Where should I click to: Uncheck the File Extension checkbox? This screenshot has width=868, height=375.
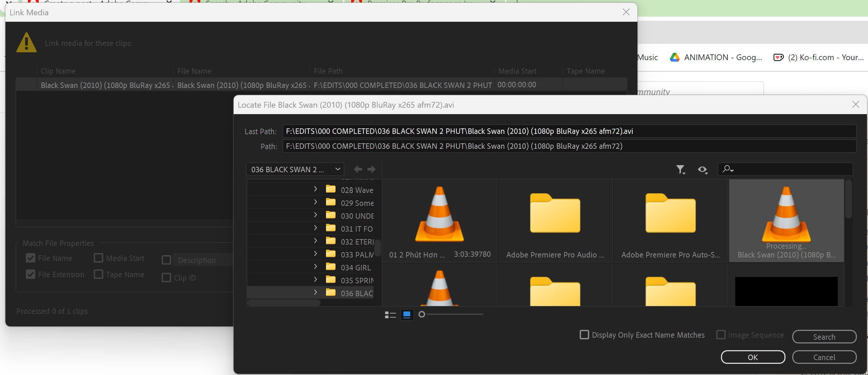point(31,274)
